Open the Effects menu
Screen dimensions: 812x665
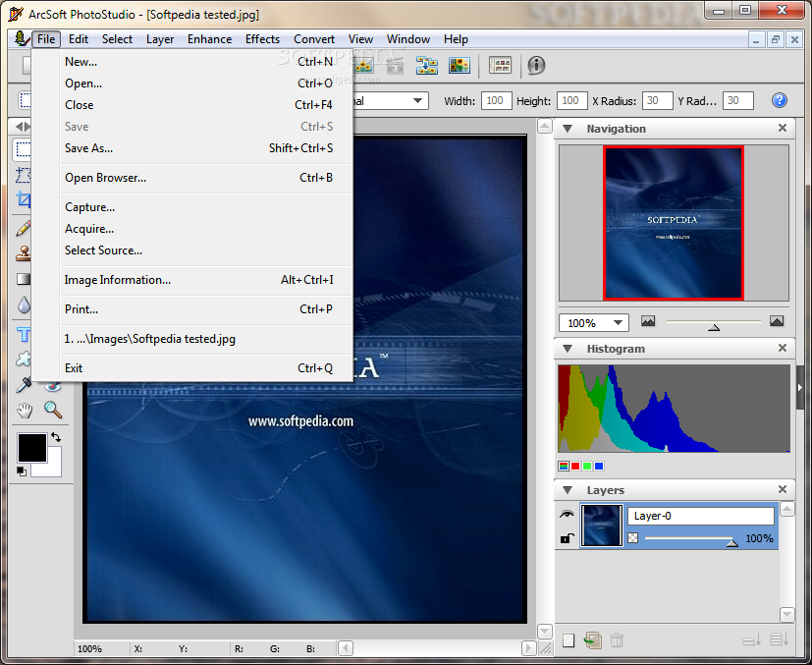click(x=262, y=39)
